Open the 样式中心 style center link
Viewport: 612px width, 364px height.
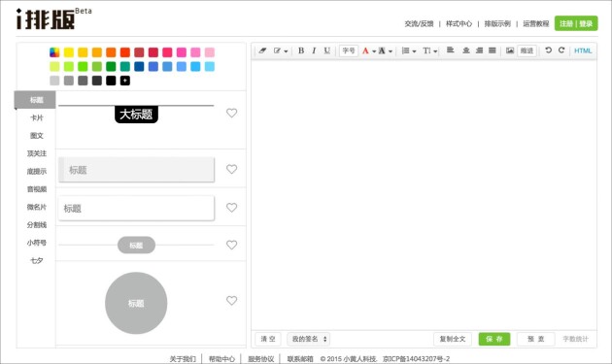(459, 24)
